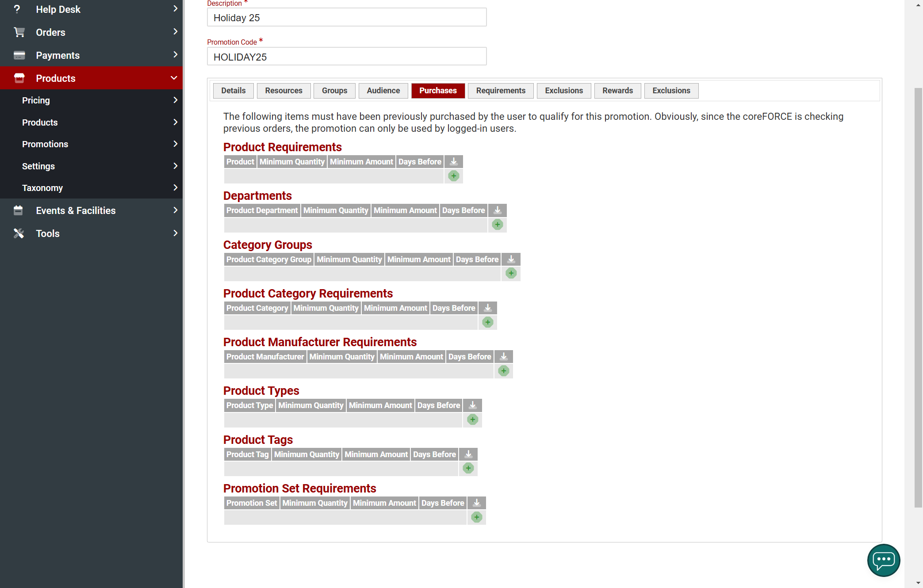Add a Product Manufacturer Requirements row

[x=503, y=371]
